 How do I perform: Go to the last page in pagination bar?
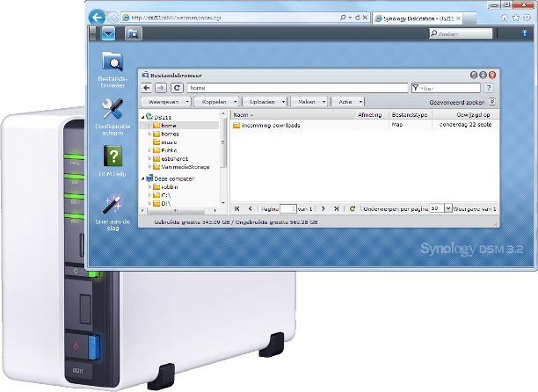tap(336, 208)
